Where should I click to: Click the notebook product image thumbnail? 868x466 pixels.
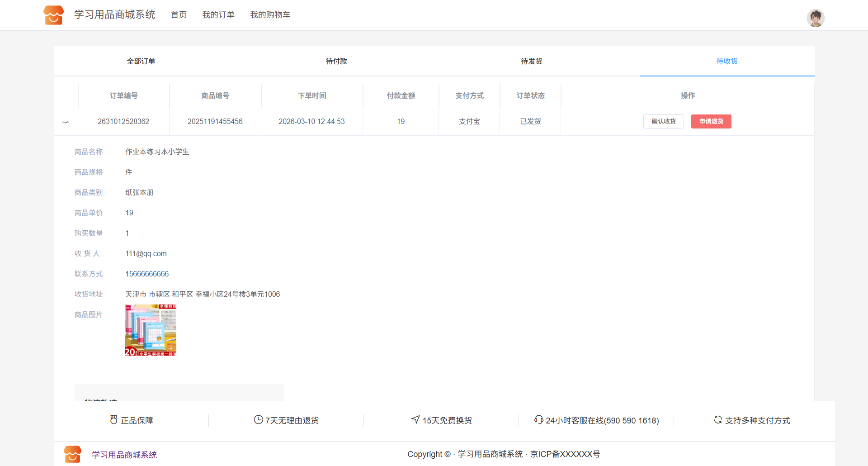coord(151,330)
